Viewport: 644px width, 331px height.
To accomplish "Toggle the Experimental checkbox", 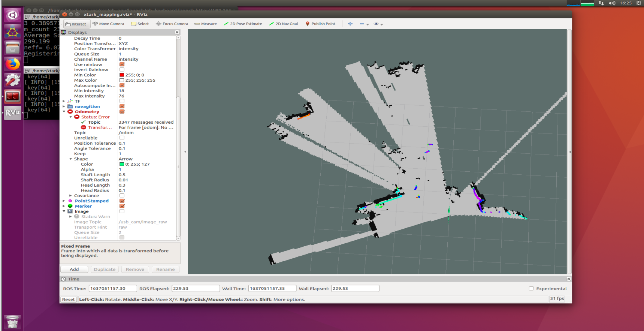I will (x=531, y=289).
